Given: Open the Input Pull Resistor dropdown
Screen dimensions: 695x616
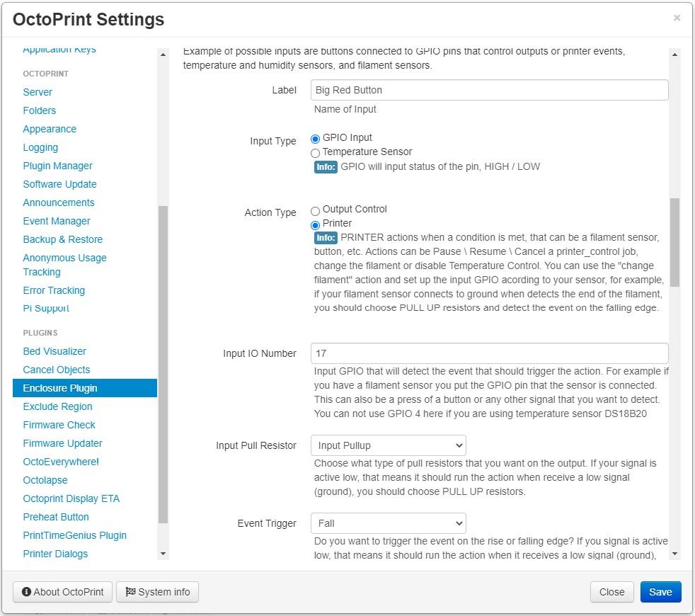Looking at the screenshot, I should coord(389,445).
